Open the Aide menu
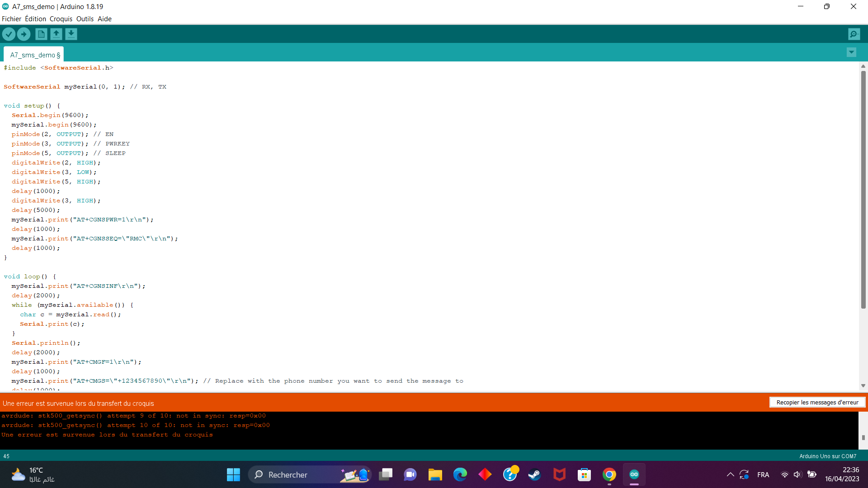Screen dimensions: 868x488 pyautogui.click(x=104, y=19)
